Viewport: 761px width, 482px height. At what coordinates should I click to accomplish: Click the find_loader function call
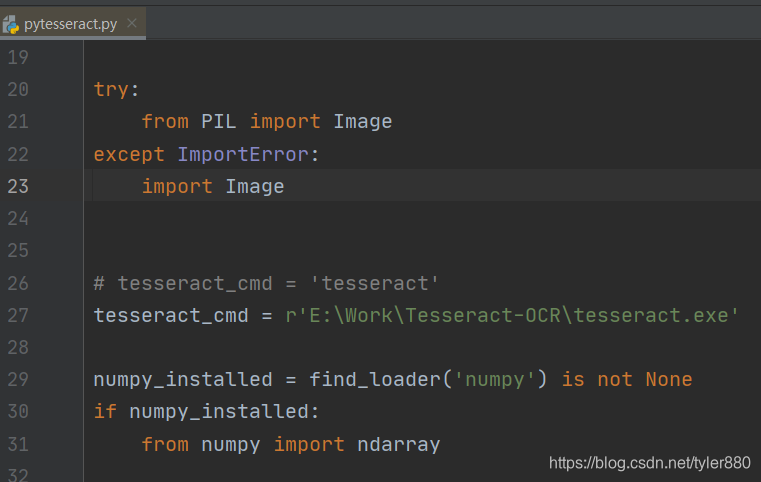coord(375,380)
